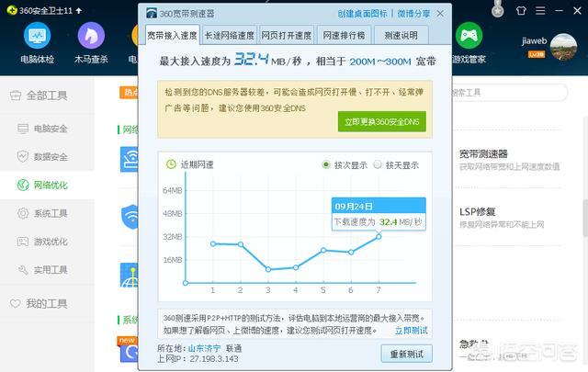Open 我的工具 in the sidebar
The width and height of the screenshot is (588, 372).
point(47,303)
